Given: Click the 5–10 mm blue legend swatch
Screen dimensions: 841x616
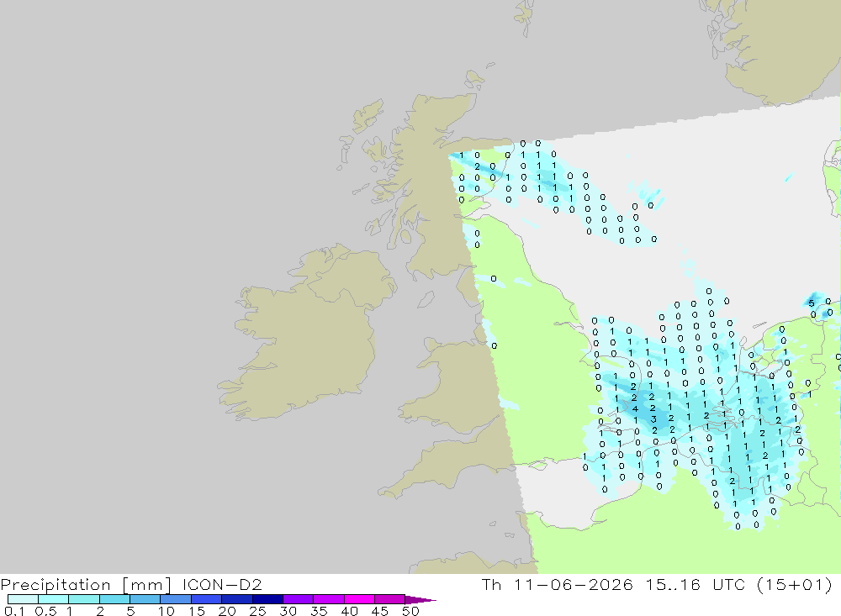Looking at the screenshot, I should (x=145, y=599).
